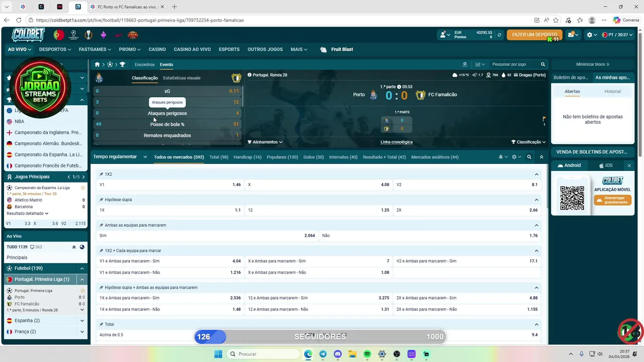Open the Champions League shortcut icon
This screenshot has height=362, width=644.
(73, 35)
